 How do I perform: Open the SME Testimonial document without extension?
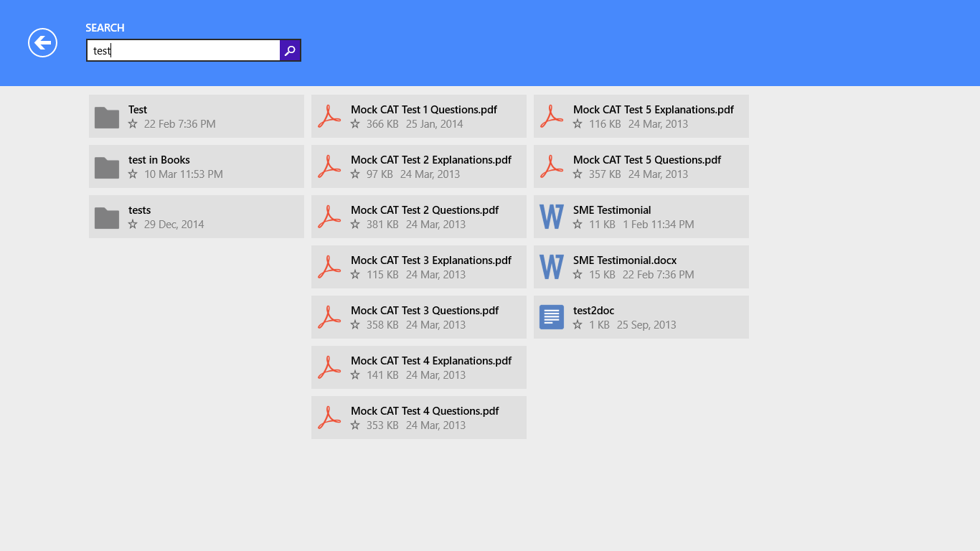coord(612,210)
